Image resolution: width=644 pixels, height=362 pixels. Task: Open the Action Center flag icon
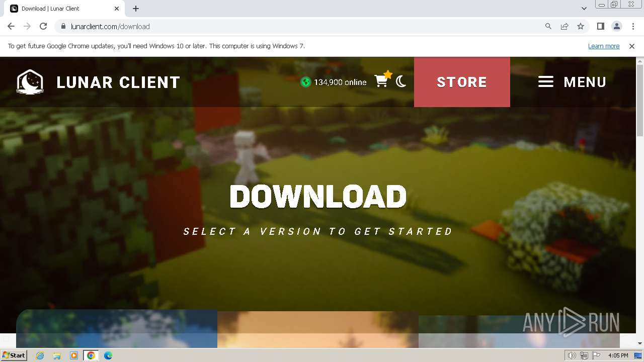tap(596, 355)
